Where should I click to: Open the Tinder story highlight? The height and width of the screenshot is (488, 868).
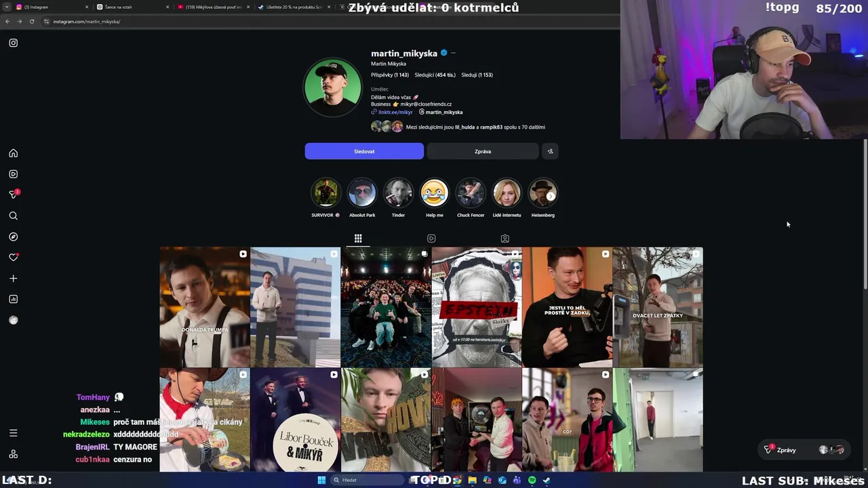tap(398, 193)
